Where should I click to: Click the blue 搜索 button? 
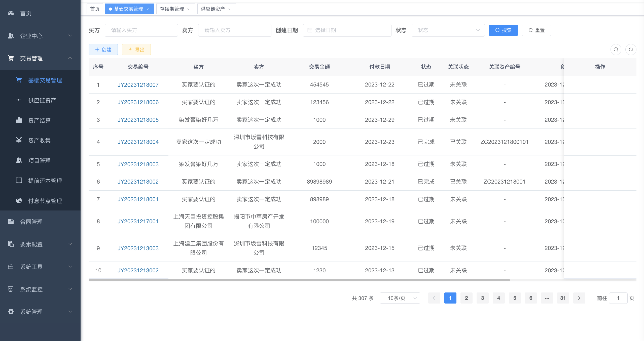[x=503, y=30]
